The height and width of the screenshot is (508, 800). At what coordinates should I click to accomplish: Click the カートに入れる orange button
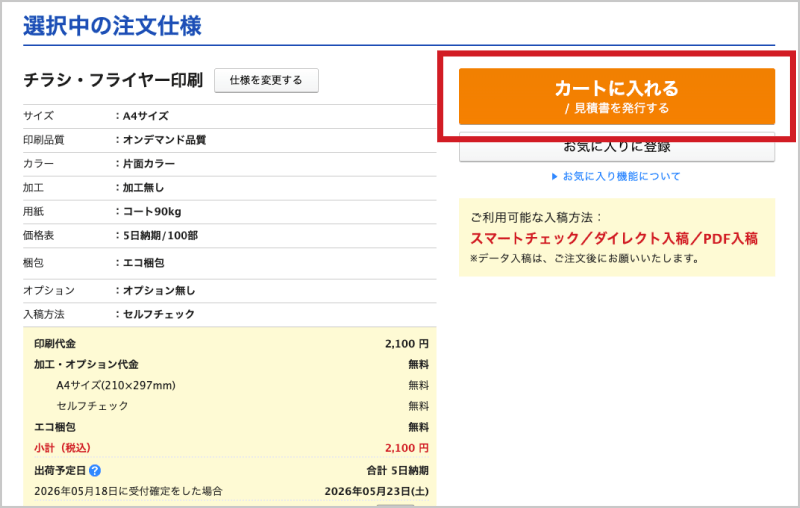pyautogui.click(x=616, y=96)
